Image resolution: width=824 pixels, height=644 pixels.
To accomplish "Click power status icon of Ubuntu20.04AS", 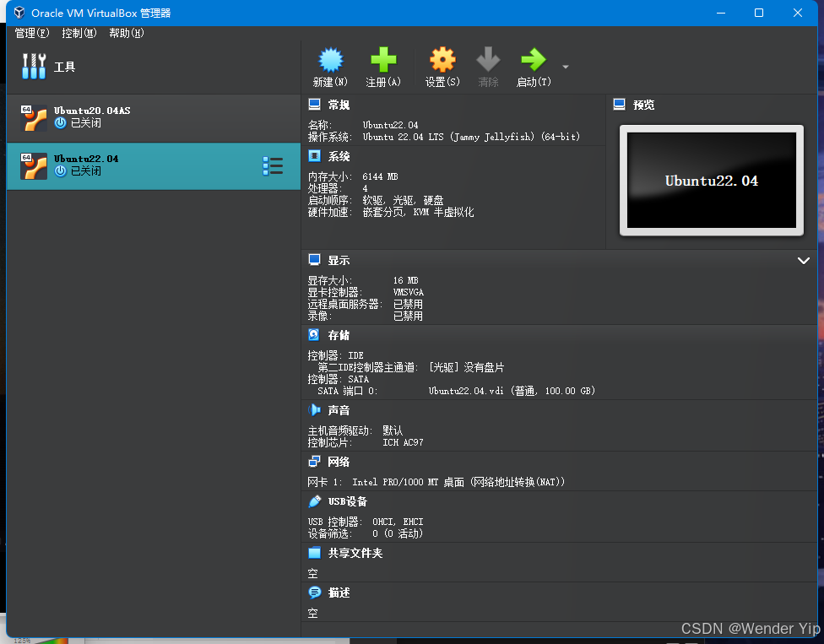I will pos(61,123).
